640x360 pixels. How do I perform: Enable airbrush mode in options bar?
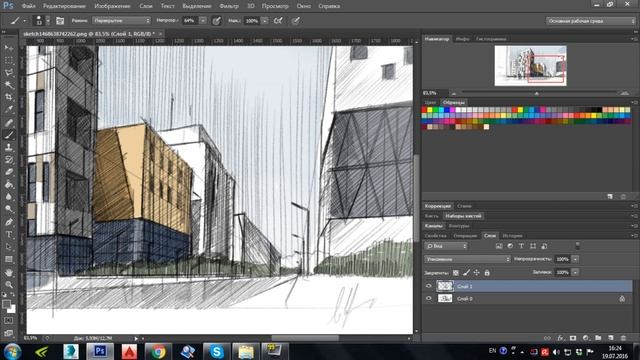[278, 21]
